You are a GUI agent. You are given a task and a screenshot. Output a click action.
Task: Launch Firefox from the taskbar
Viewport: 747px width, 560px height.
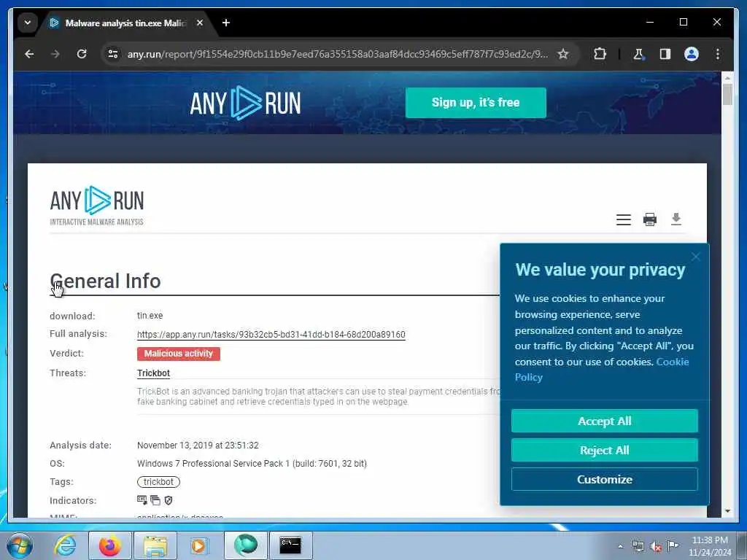click(109, 545)
